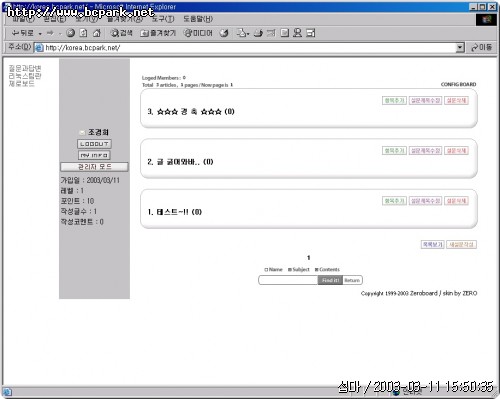Screen dimensions: 500x399
Task: Click the 새설문작성 new poll button
Action: point(461,245)
